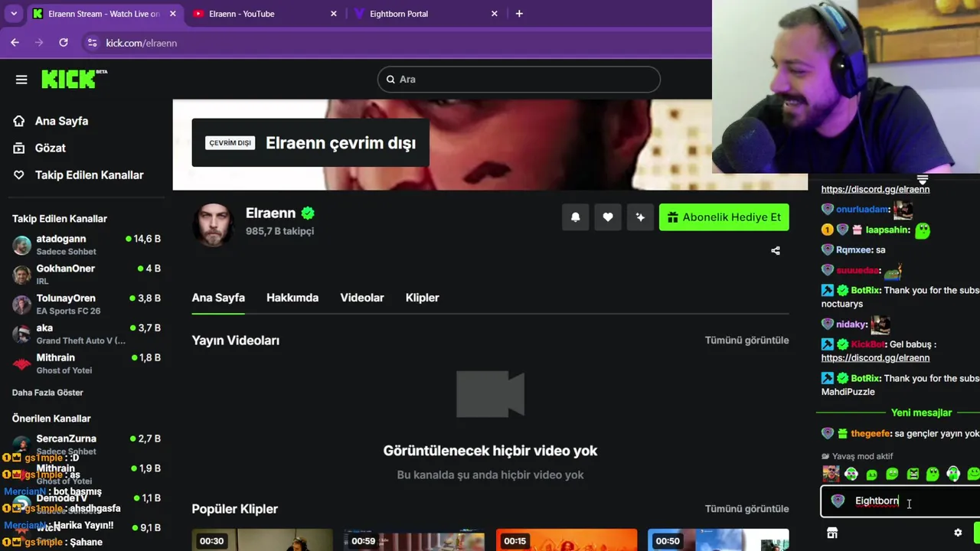Click the sparkle subscribe icon button
This screenshot has height=551, width=980.
640,217
